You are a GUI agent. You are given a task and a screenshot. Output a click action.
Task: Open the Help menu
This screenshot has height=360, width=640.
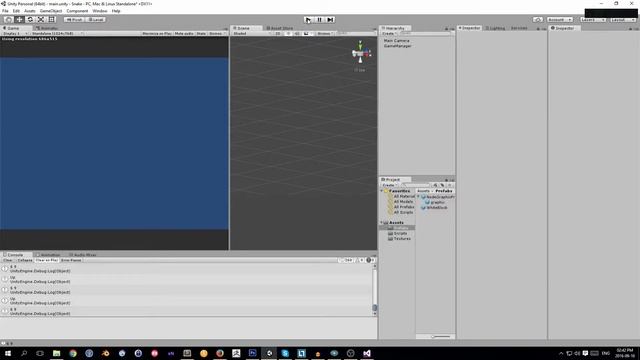pyautogui.click(x=116, y=11)
